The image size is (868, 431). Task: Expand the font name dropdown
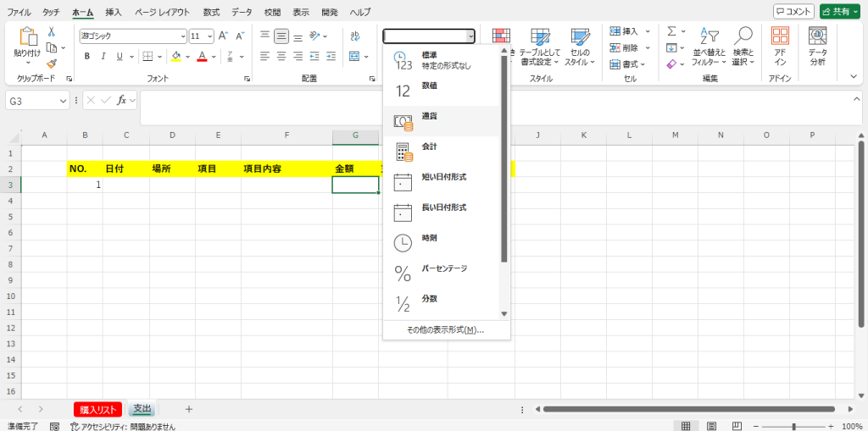[x=183, y=36]
